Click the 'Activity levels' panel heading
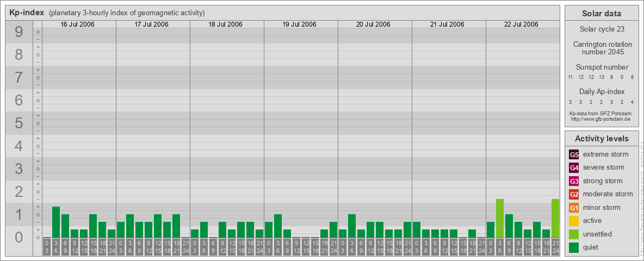 [x=602, y=139]
